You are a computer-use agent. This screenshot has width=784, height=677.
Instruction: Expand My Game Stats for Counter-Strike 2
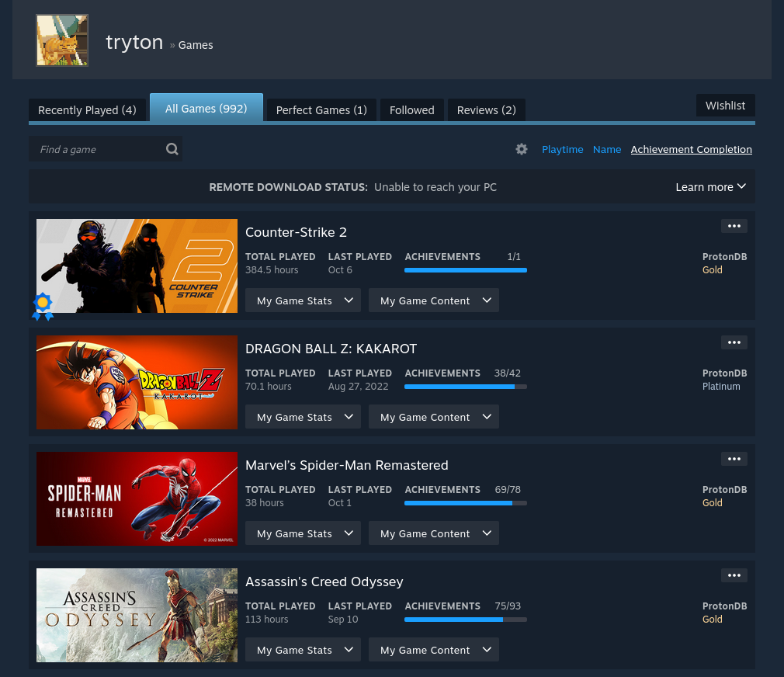coord(303,300)
